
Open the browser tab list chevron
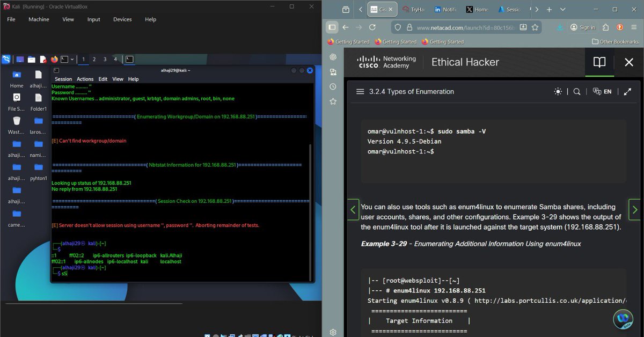(561, 9)
